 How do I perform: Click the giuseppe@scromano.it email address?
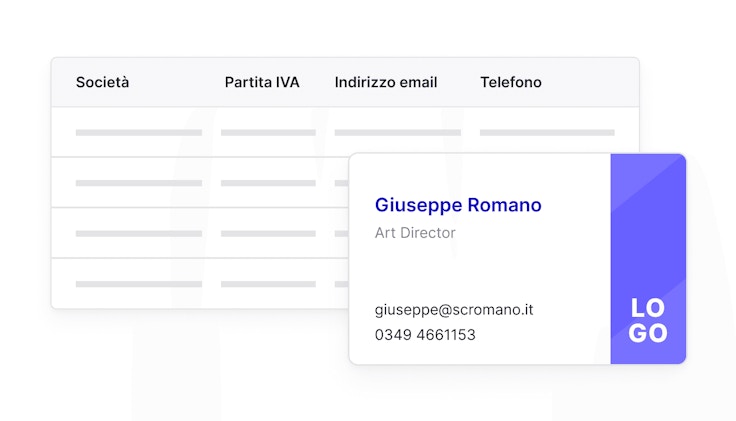(454, 310)
